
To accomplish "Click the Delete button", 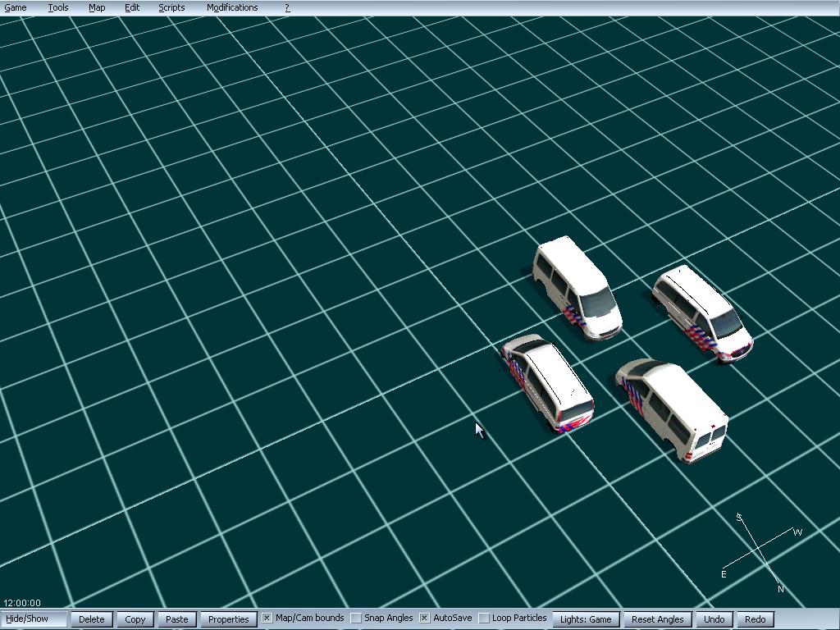I will click(x=92, y=619).
